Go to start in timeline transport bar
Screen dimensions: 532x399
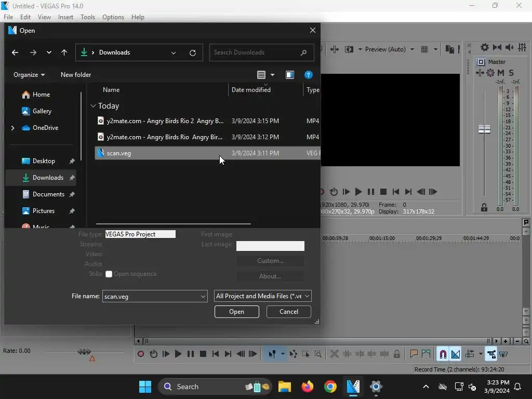click(x=216, y=354)
